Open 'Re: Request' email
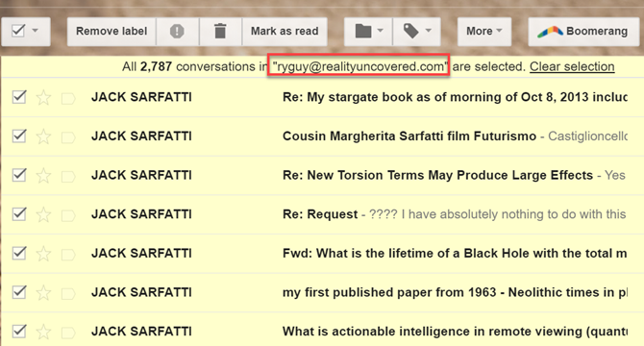 320,214
